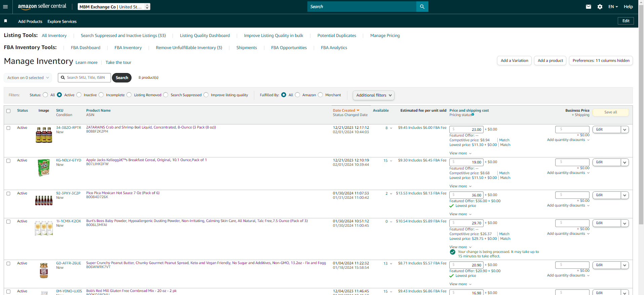Screen dimensions: 644x295
Task: Open the Super Crunchy Peanut Butter thumbnail
Action: click(x=44, y=270)
